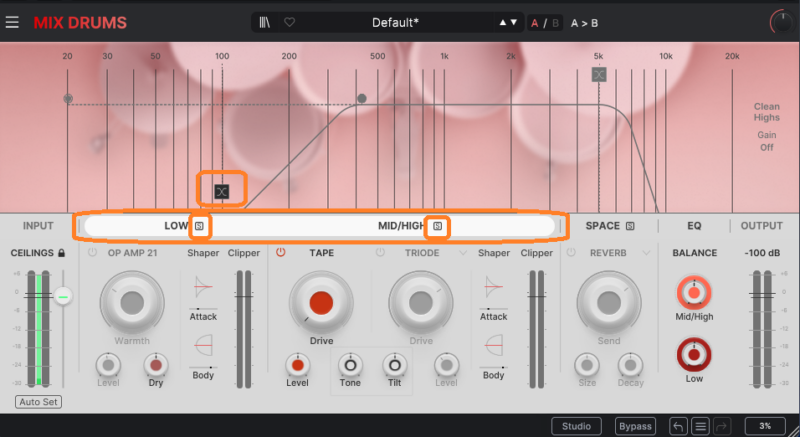Enable the OP AMP 21 module power
The image size is (800, 437).
(x=93, y=253)
